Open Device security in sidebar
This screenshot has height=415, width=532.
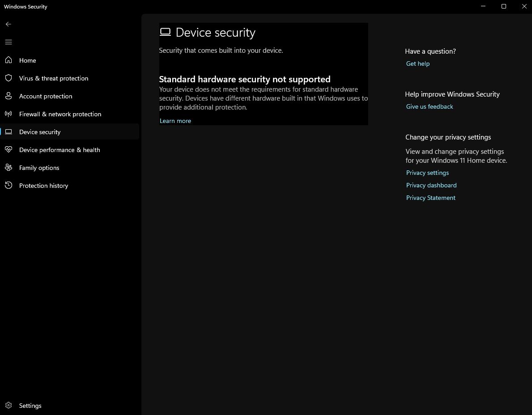tap(40, 132)
